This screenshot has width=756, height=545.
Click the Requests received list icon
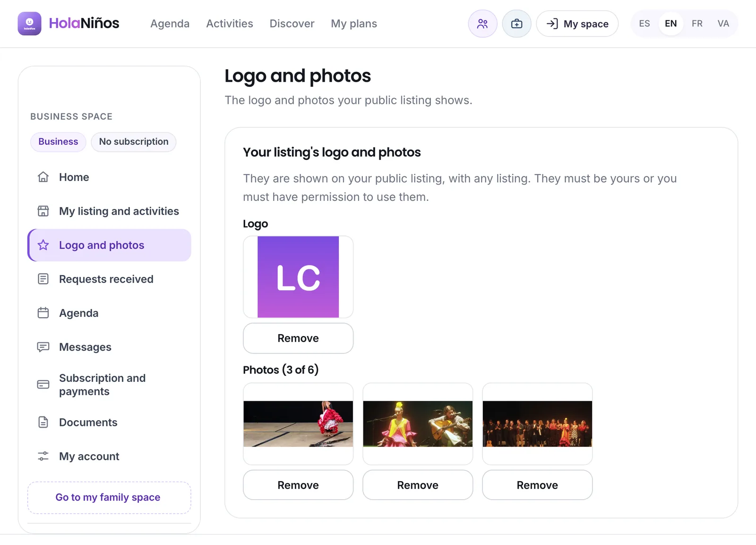tap(43, 279)
